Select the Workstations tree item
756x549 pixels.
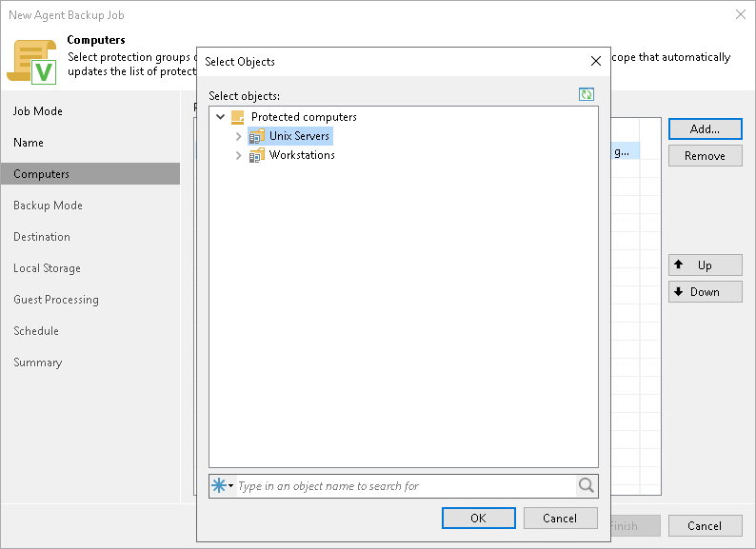pos(302,155)
